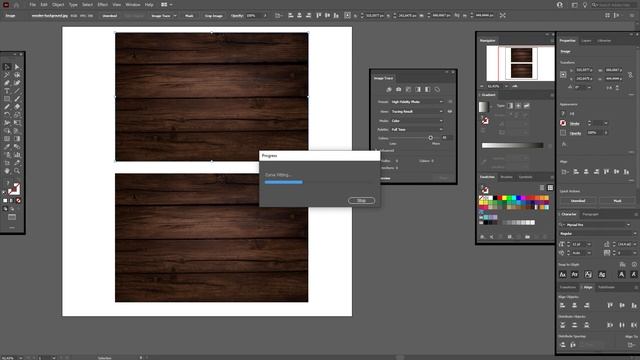
Task: Open the zoom level dropdown in status bar
Action: pos(21,358)
